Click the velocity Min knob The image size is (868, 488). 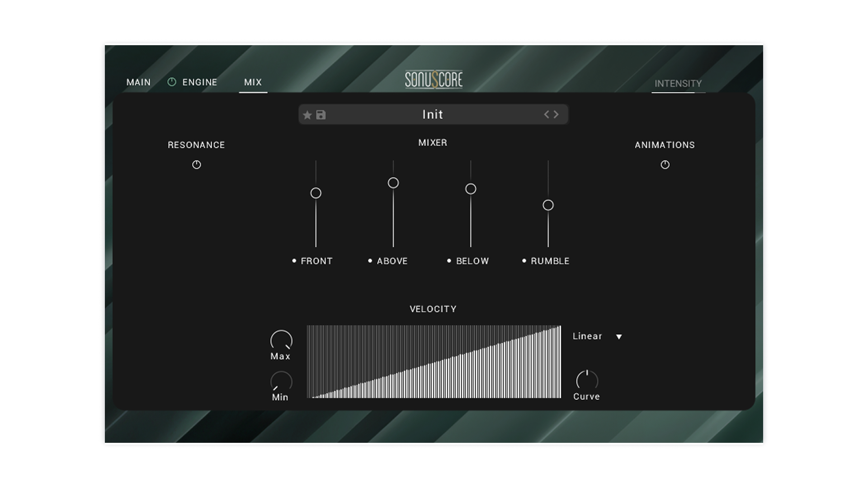(x=281, y=381)
